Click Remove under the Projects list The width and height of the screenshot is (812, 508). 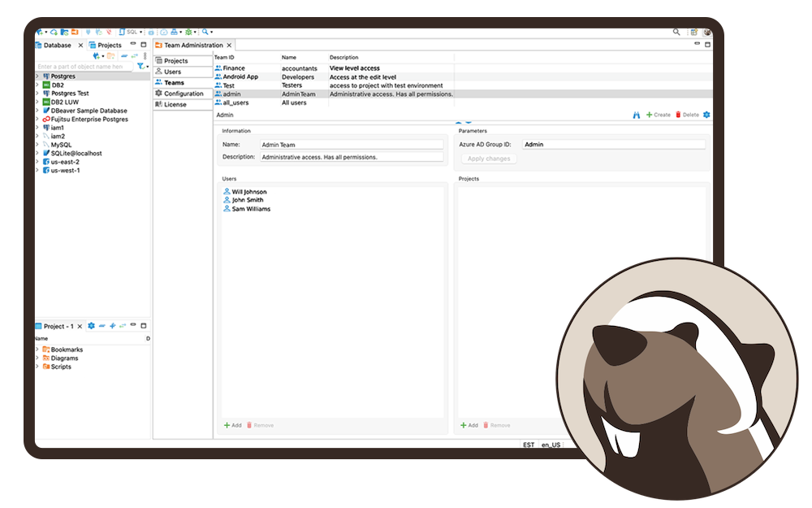tap(497, 425)
